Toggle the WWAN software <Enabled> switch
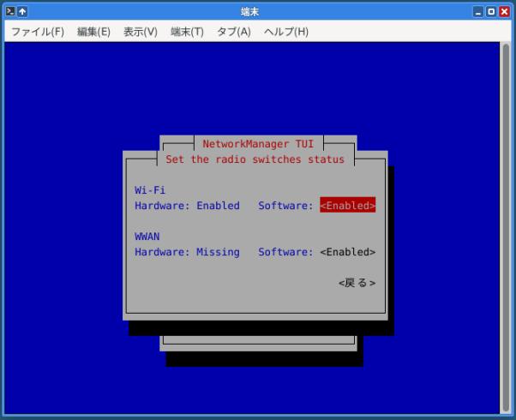This screenshot has height=420, width=516. tap(347, 252)
